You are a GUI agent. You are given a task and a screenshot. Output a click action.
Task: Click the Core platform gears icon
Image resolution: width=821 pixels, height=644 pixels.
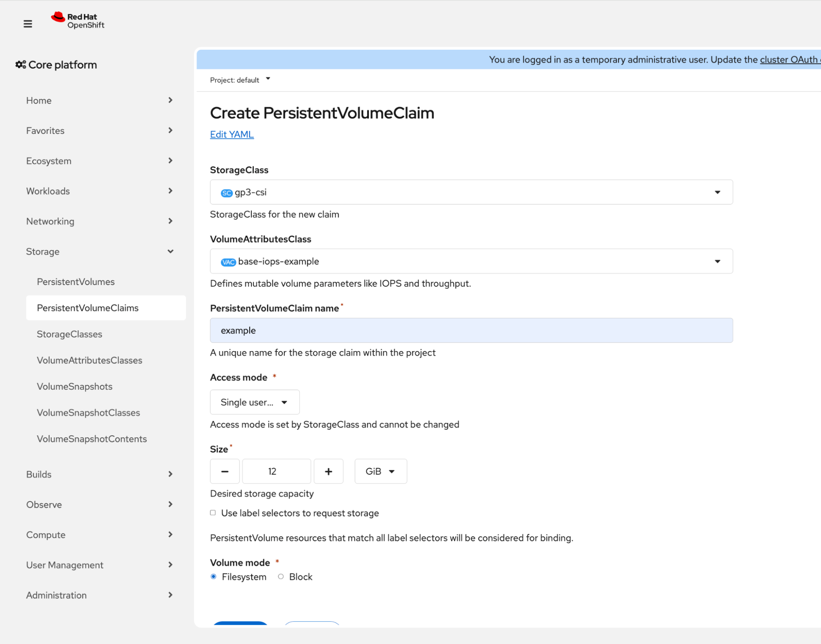point(21,64)
